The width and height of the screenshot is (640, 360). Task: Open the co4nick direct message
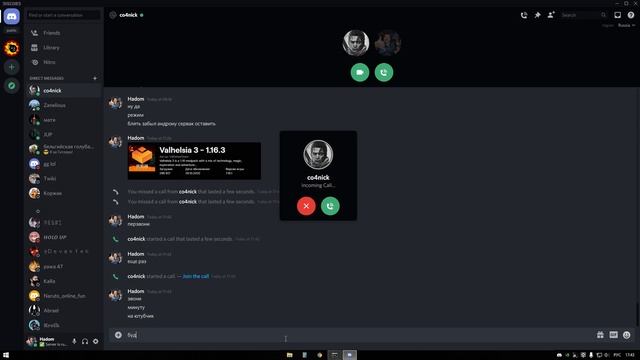pyautogui.click(x=64, y=90)
